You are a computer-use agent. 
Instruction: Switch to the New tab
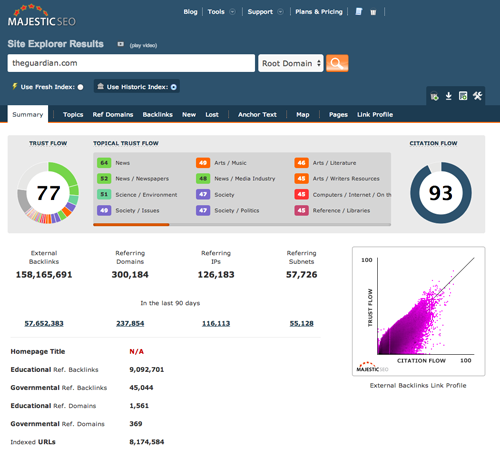[x=189, y=114]
